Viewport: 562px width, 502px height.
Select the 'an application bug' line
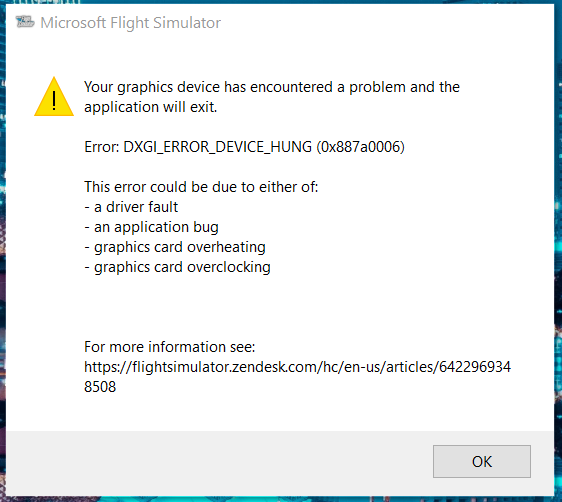pos(152,227)
